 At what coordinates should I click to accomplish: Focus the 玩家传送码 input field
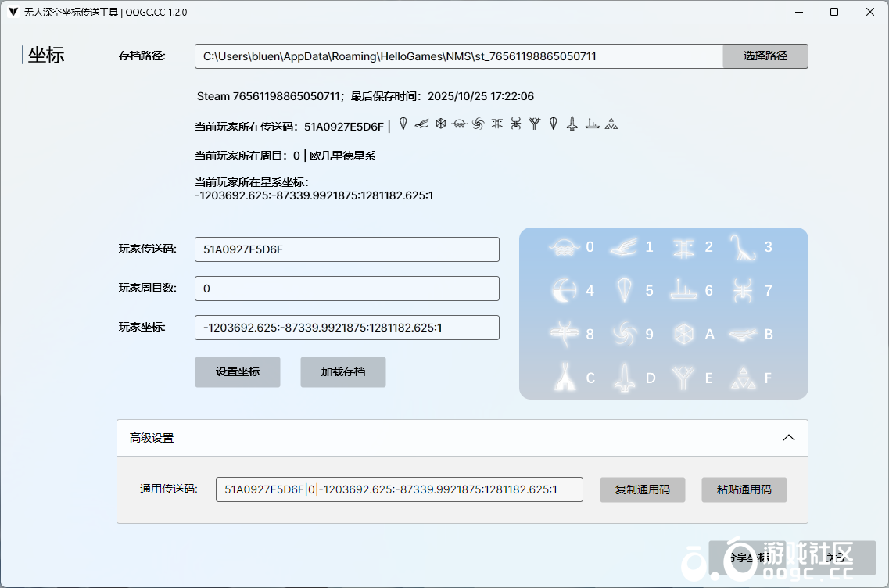pos(346,249)
